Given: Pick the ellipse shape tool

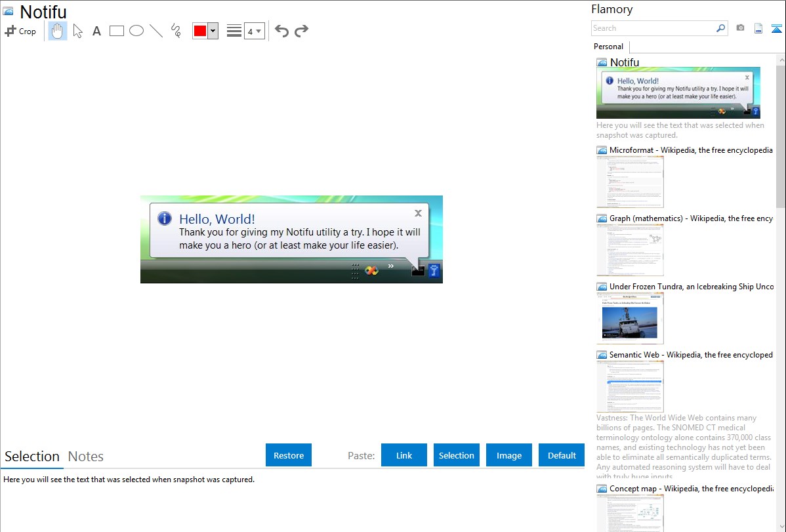Looking at the screenshot, I should (x=136, y=31).
